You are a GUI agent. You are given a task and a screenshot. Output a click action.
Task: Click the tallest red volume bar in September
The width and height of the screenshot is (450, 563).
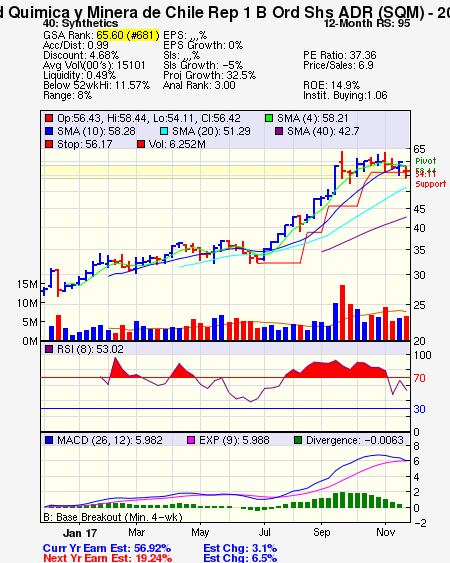[342, 312]
